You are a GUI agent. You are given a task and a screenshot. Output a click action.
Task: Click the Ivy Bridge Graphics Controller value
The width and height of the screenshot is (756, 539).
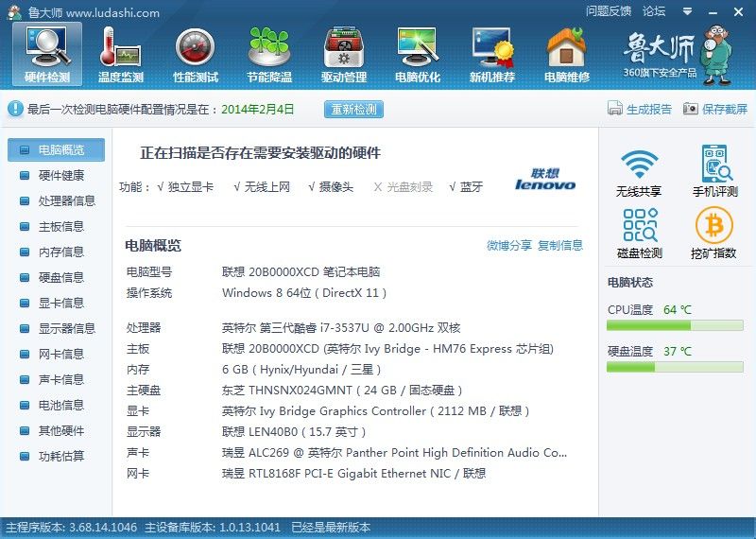(x=375, y=411)
